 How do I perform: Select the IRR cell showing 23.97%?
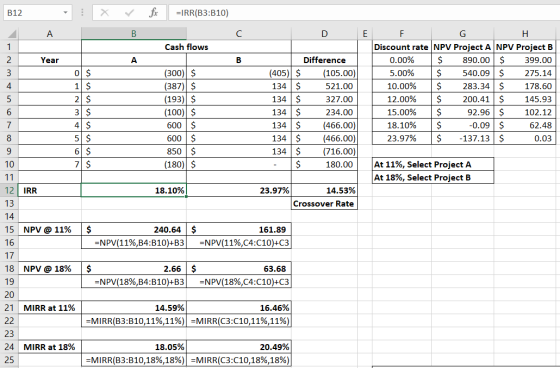239,190
